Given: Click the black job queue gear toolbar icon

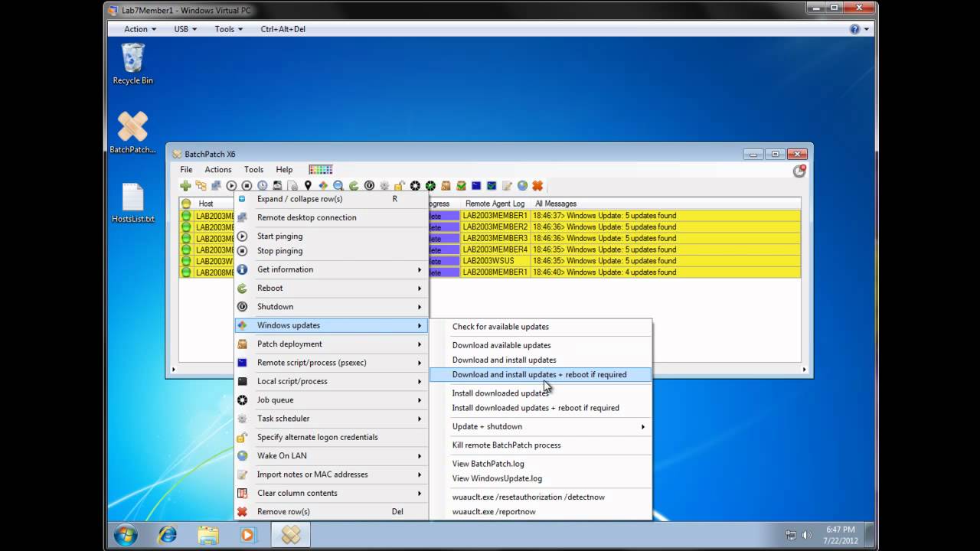Looking at the screenshot, I should (x=415, y=185).
